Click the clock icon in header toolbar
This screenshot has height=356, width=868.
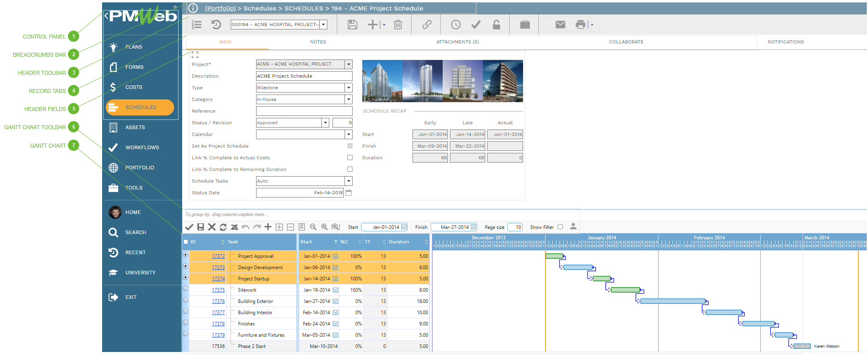click(x=456, y=25)
